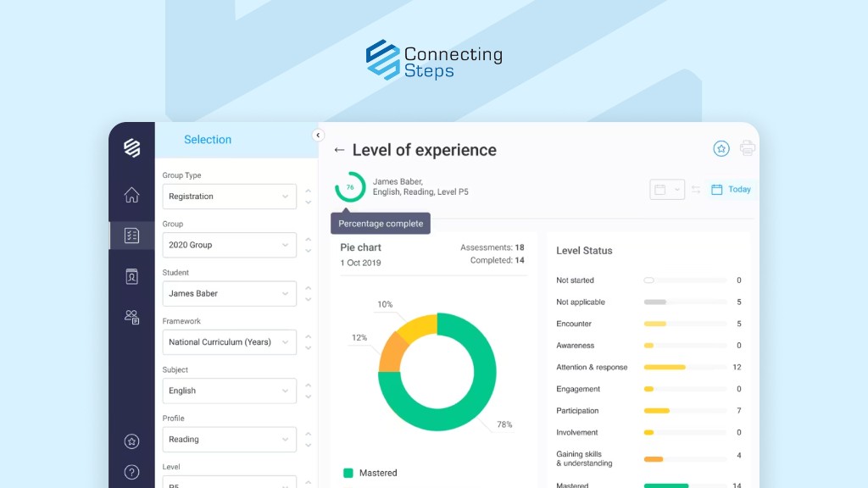Open the groups and reports sidebar icon

[131, 317]
